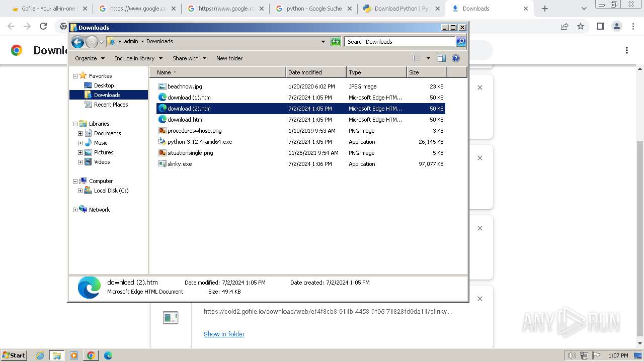Select Computer in navigation pane

[101, 181]
